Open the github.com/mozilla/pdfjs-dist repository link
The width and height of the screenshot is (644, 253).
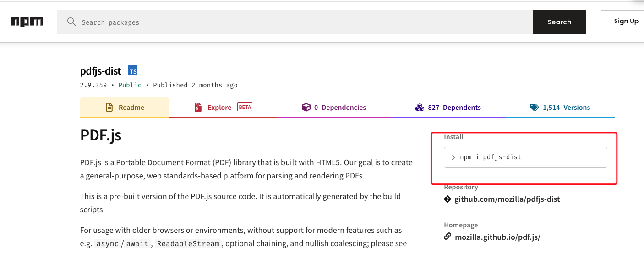tap(507, 199)
